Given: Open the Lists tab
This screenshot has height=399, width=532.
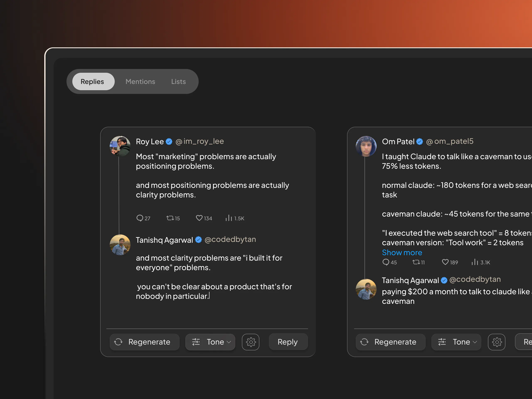Looking at the screenshot, I should point(179,81).
